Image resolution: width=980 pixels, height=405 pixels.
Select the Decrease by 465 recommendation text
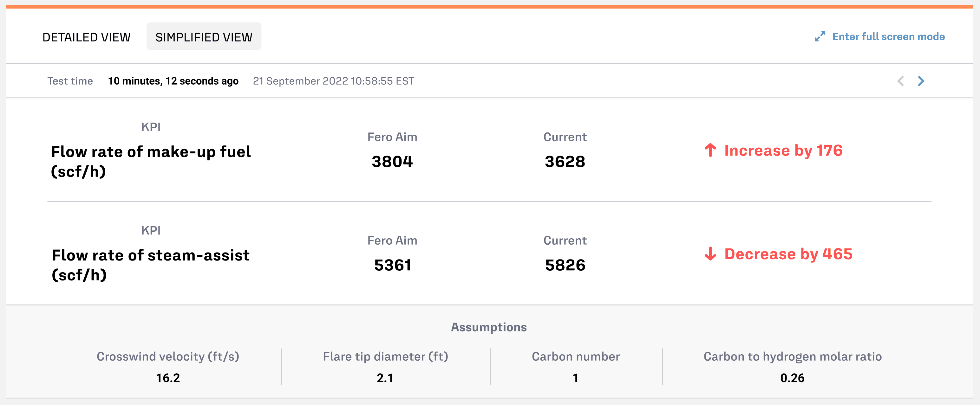[x=788, y=254]
